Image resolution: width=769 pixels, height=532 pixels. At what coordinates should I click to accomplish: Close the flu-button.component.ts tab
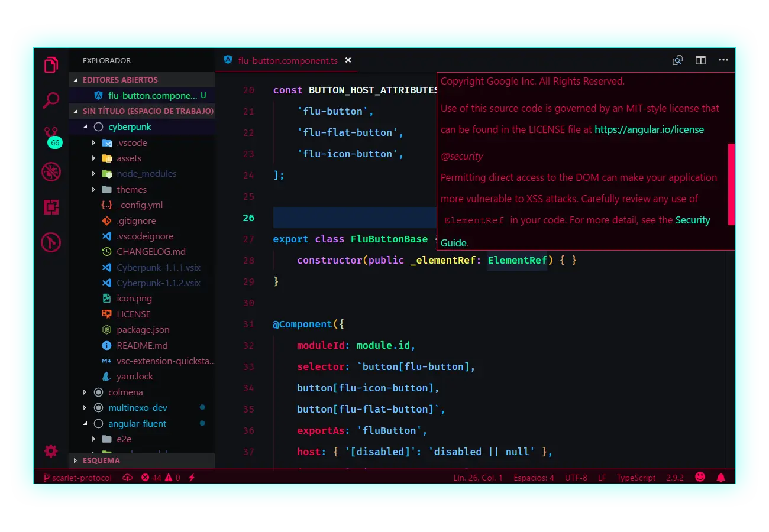(348, 60)
